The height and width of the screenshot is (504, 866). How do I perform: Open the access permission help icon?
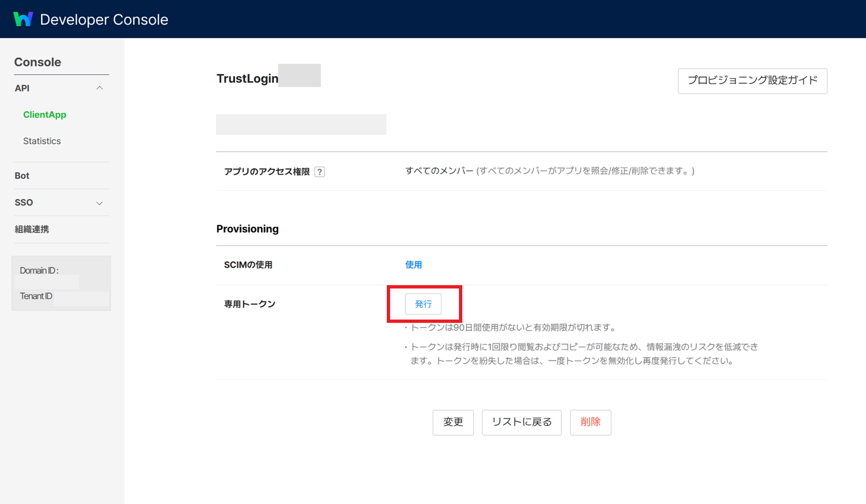pos(320,172)
